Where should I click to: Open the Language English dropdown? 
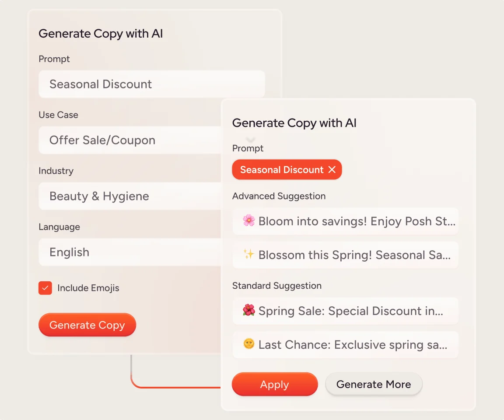click(x=130, y=252)
